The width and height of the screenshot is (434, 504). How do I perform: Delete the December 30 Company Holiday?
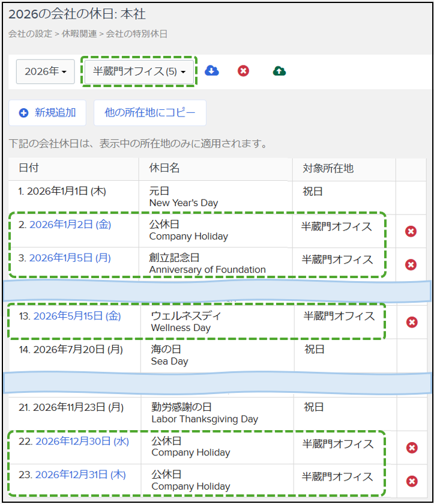[412, 448]
